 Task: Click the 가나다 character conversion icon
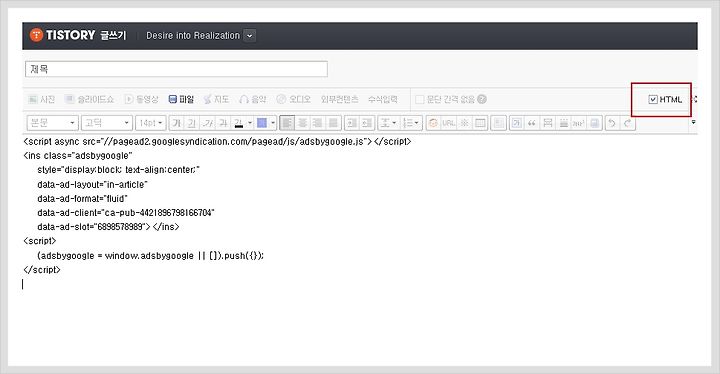click(x=578, y=123)
